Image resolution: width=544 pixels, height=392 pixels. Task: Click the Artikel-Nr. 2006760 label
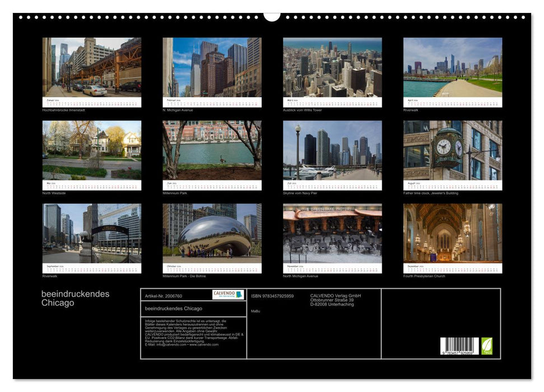[x=164, y=296]
